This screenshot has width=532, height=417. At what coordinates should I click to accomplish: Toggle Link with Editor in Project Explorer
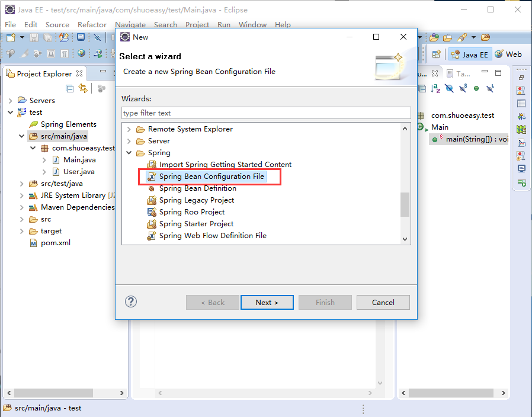click(83, 88)
